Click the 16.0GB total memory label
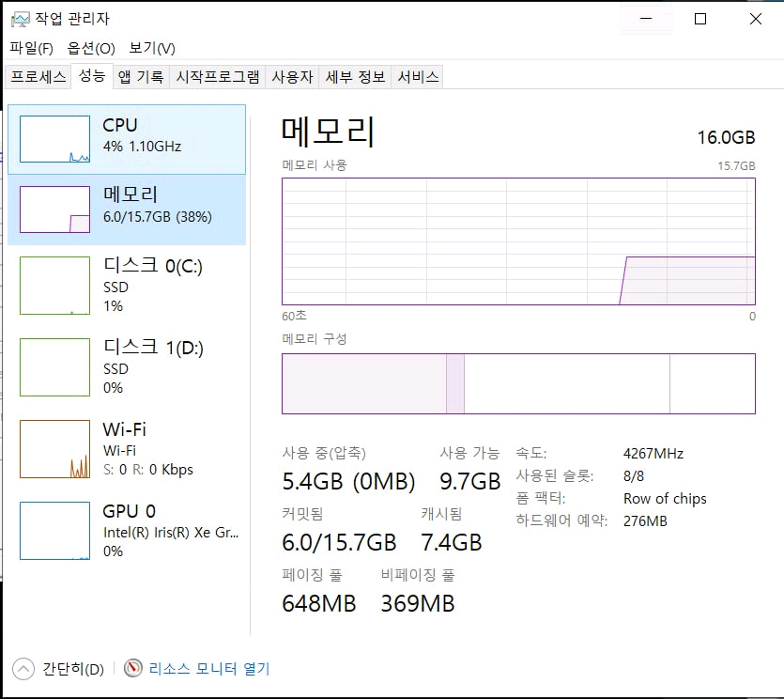 (726, 137)
